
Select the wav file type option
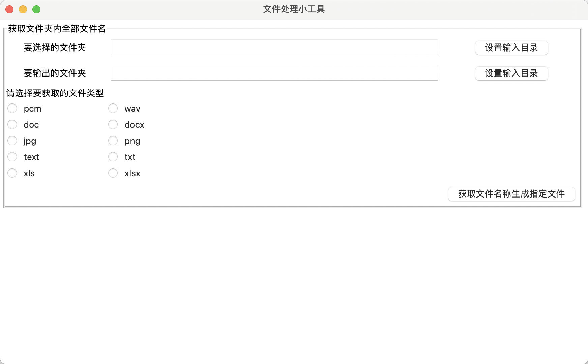coord(113,108)
